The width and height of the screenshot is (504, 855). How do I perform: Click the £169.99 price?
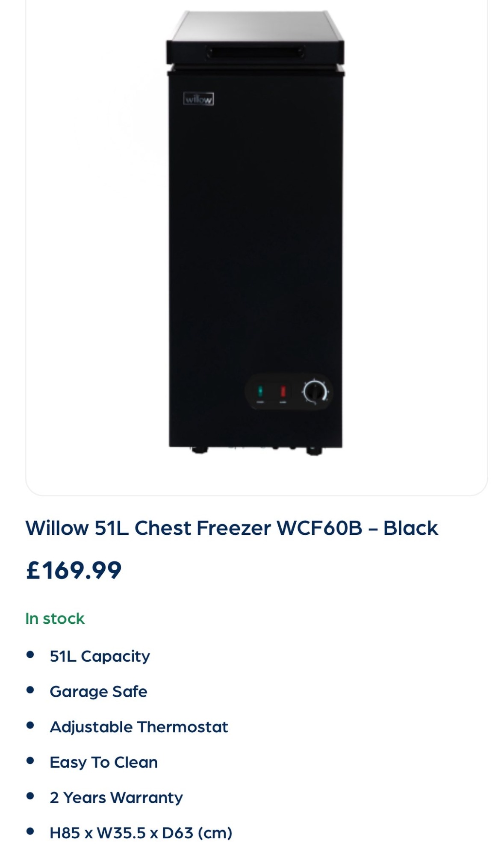click(74, 570)
